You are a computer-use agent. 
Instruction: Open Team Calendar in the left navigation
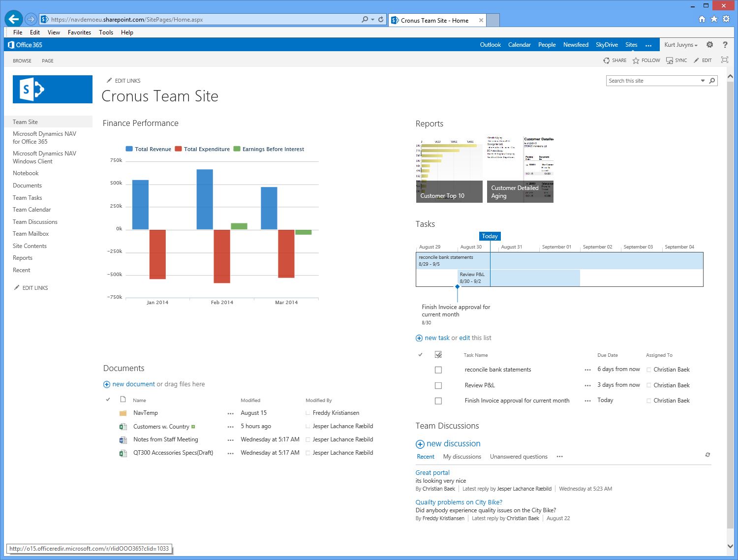31,210
